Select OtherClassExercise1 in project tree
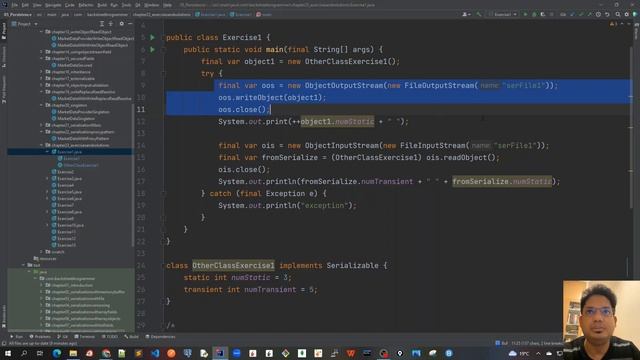This screenshot has width=640, height=360. (x=81, y=165)
